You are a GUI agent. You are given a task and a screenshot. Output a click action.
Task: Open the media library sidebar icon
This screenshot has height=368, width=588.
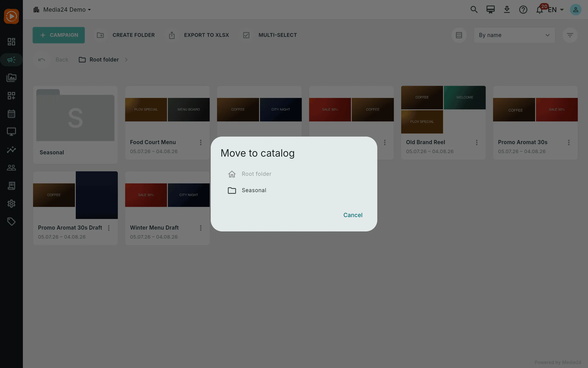[x=11, y=78]
